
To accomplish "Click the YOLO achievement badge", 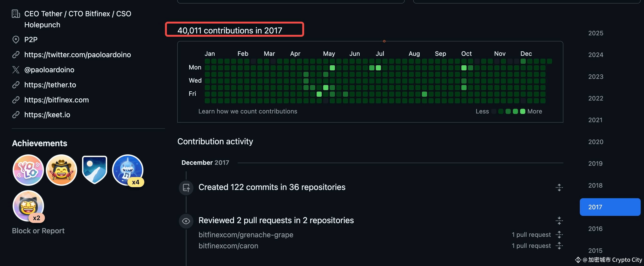I will tap(28, 170).
